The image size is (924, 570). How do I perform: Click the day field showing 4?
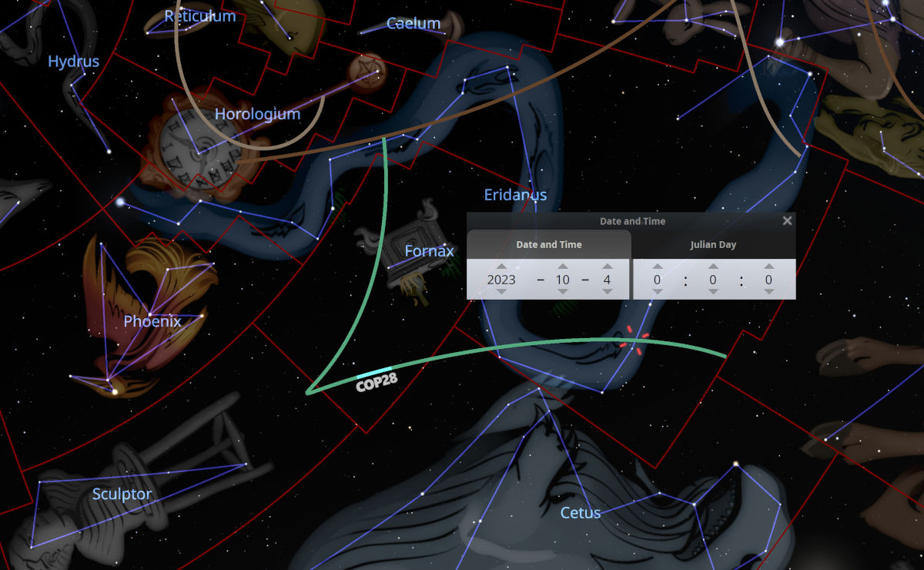(607, 280)
